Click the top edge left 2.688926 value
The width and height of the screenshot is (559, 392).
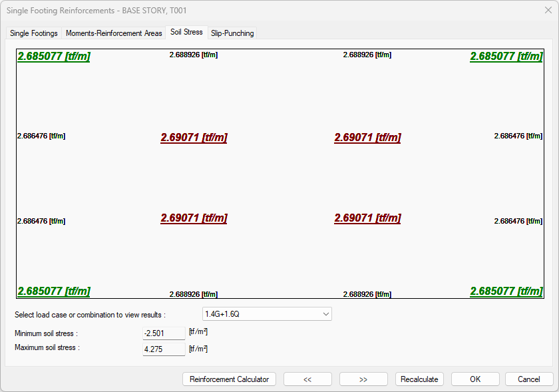(194, 55)
